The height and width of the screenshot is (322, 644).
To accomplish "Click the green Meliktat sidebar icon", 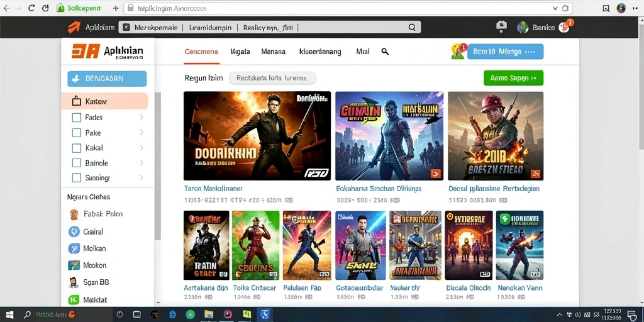I will [x=74, y=300].
